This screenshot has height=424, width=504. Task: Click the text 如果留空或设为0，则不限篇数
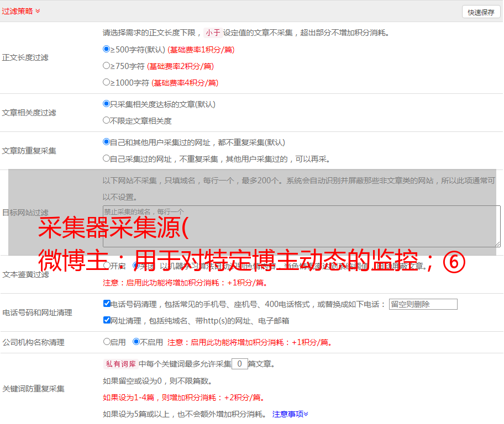158,381
